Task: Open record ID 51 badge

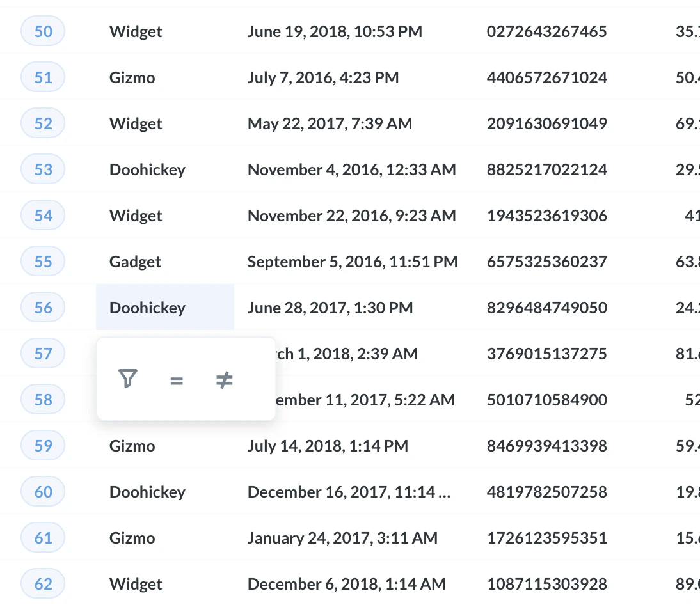Action: pyautogui.click(x=43, y=77)
